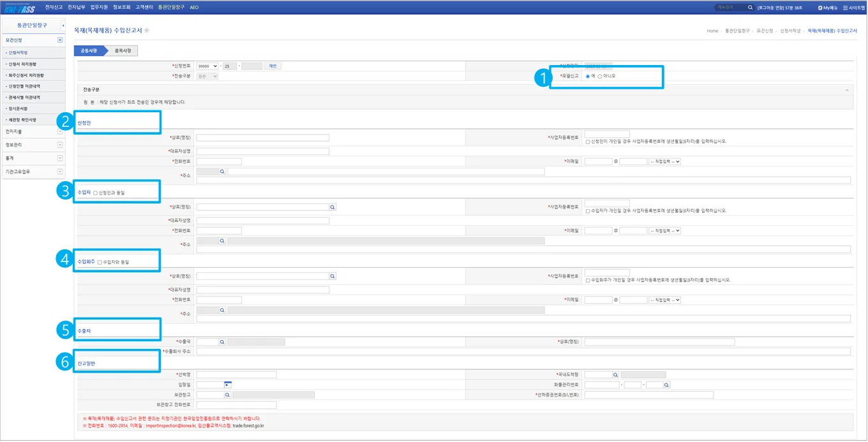
Task: Expand the 전자지불 sidebar section
Action: (x=60, y=131)
